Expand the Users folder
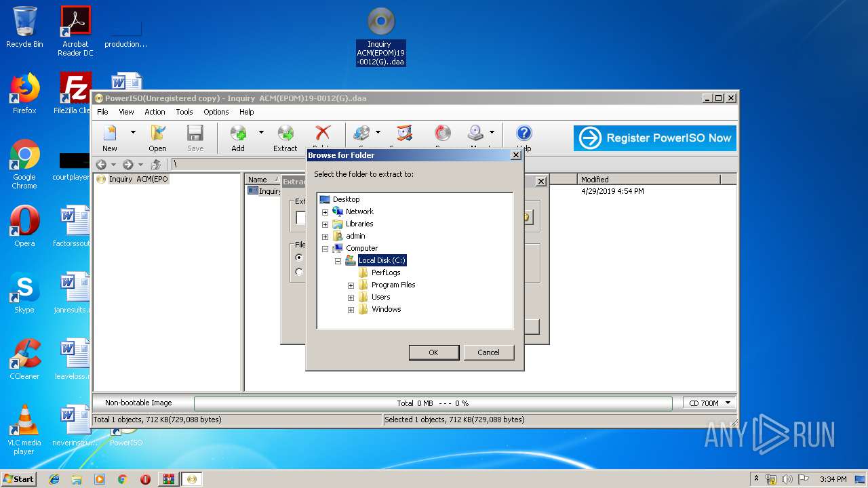The height and width of the screenshot is (488, 868). [x=351, y=297]
